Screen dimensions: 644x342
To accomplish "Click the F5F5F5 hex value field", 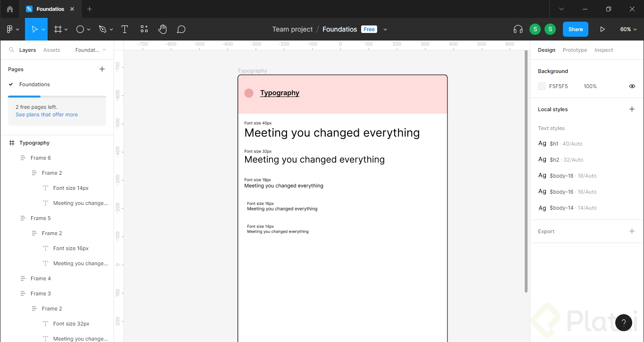I will tap(559, 86).
